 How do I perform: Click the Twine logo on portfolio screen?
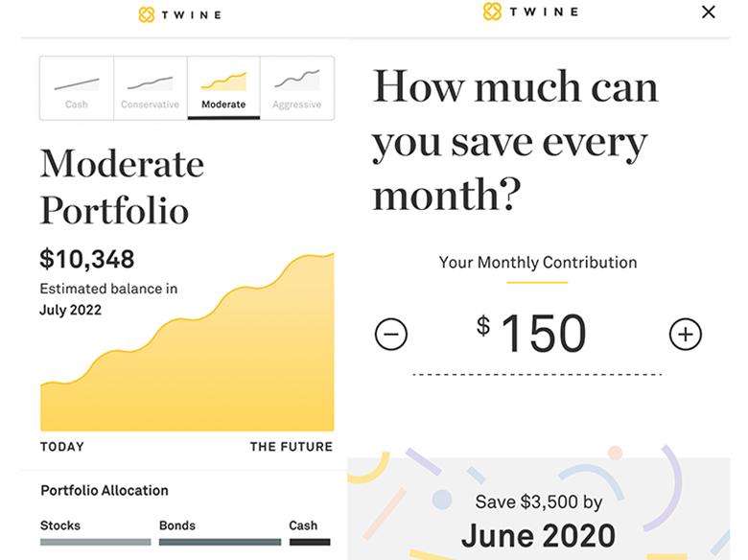(x=180, y=14)
